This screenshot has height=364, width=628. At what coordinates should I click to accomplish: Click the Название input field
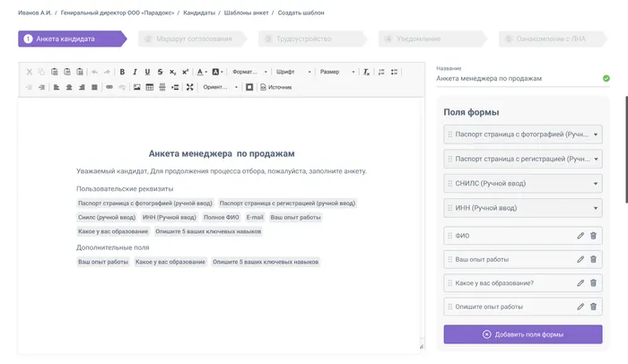click(516, 79)
